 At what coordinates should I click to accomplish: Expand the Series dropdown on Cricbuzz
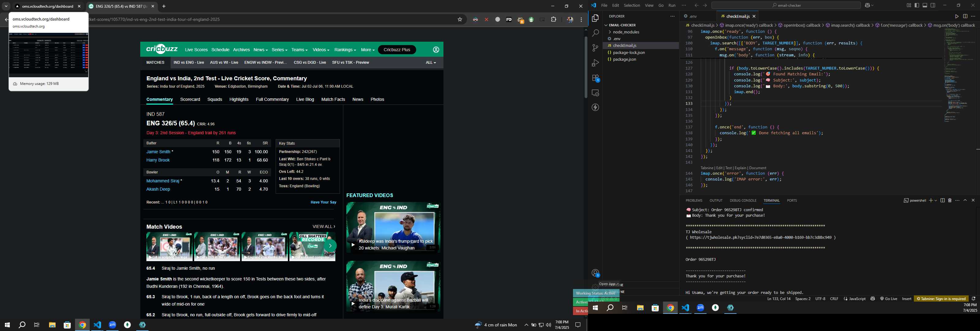279,50
